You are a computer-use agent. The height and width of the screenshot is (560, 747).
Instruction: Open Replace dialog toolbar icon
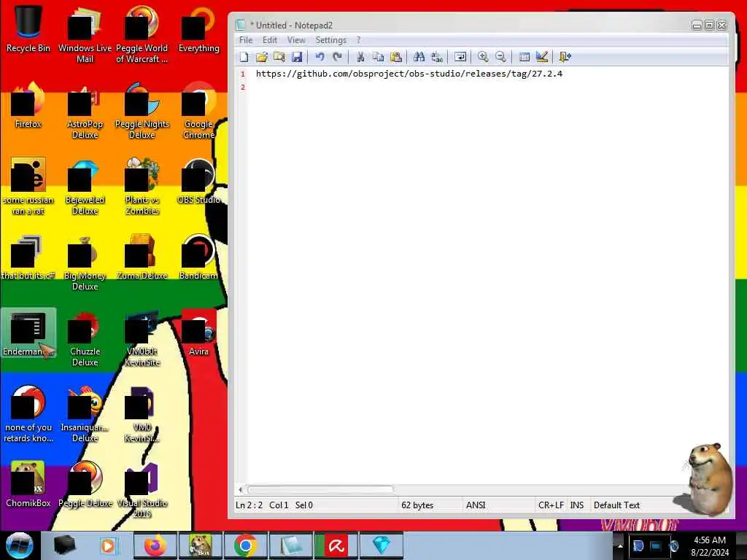pyautogui.click(x=437, y=57)
